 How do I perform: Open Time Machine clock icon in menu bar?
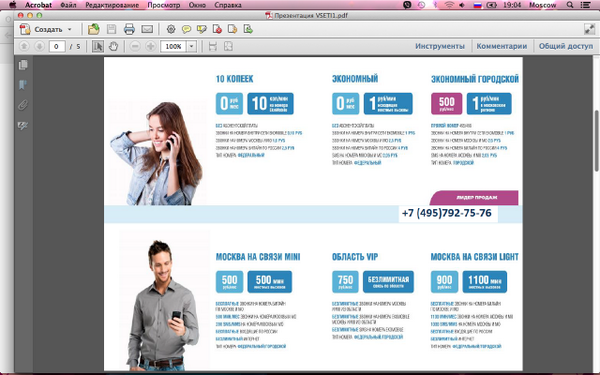point(421,5)
